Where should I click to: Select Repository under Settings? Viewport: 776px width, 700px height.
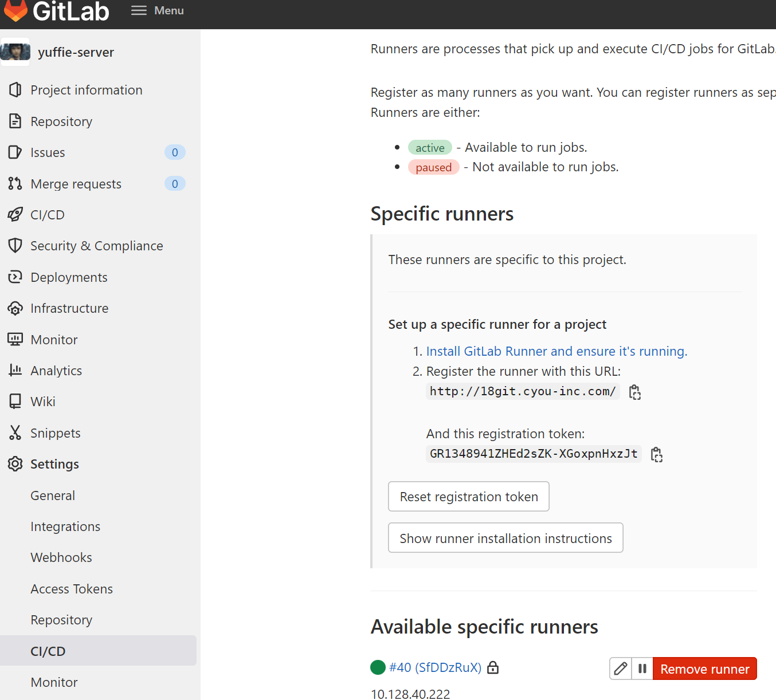61,620
